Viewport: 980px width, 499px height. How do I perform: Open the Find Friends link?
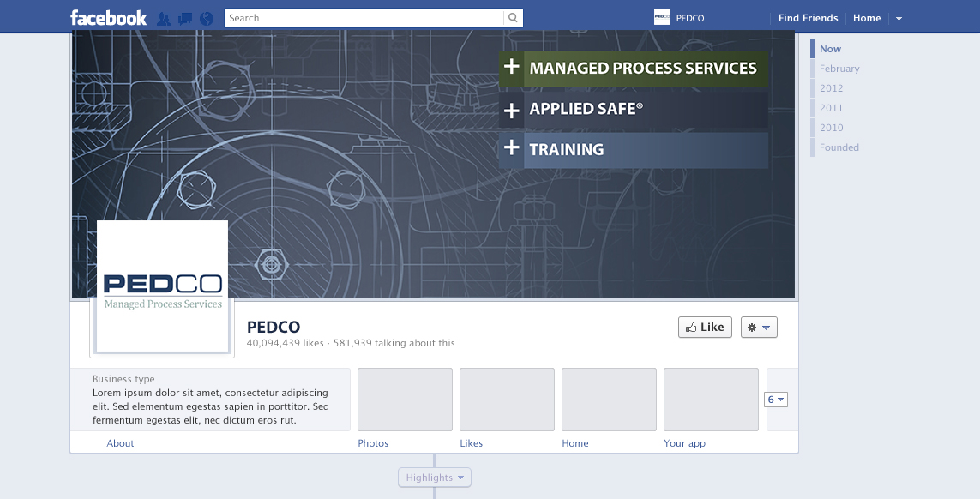pyautogui.click(x=808, y=17)
